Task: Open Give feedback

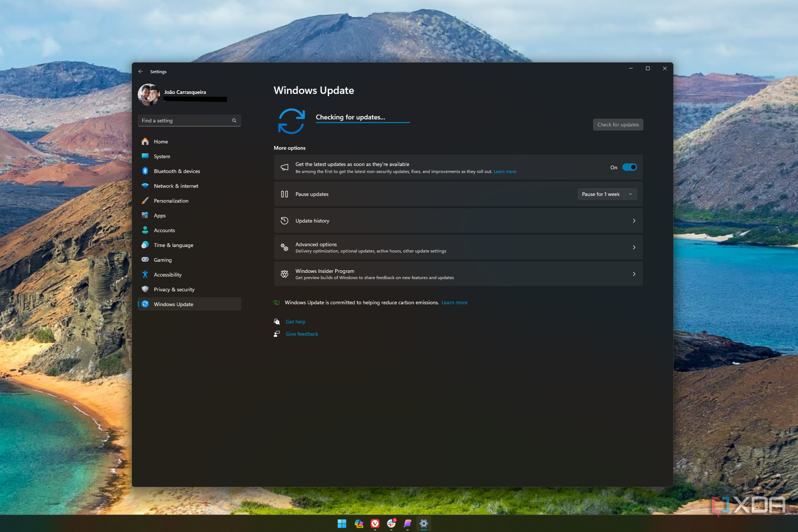Action: 302,333
